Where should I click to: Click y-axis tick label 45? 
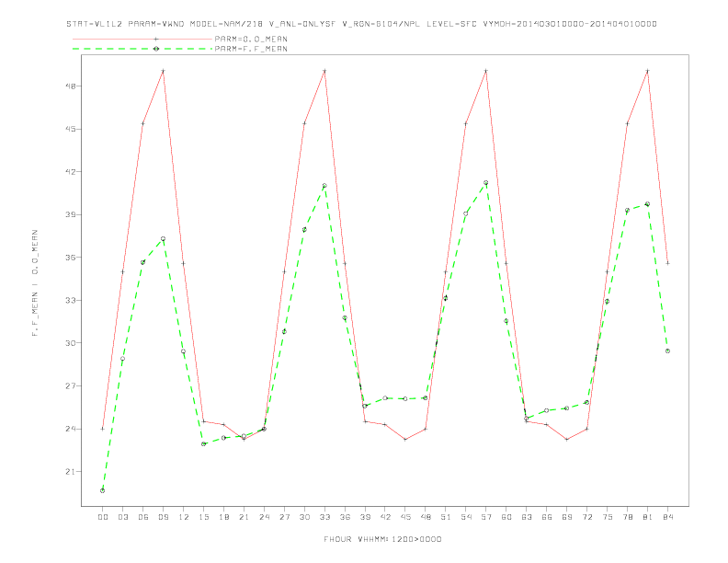click(x=72, y=129)
